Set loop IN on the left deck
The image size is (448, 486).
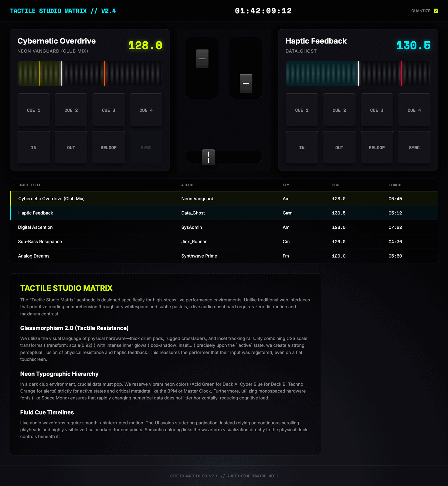(34, 147)
